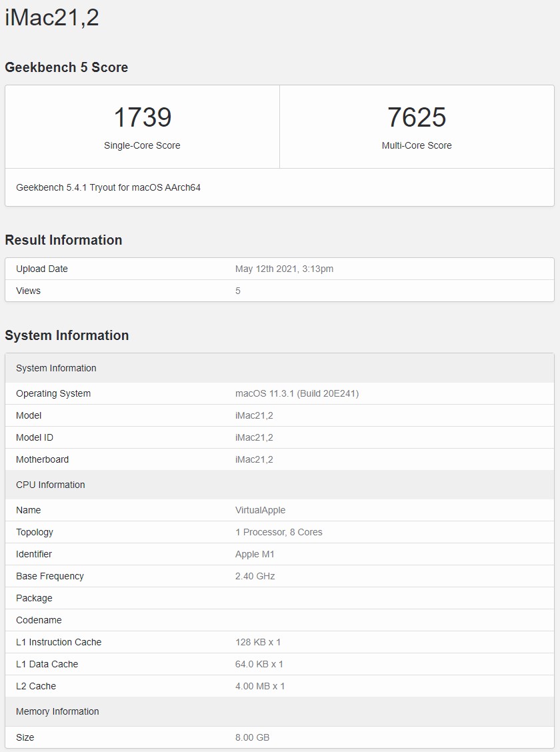Select the System Information table header row
Viewport: 560px width, 752px height.
pos(279,368)
